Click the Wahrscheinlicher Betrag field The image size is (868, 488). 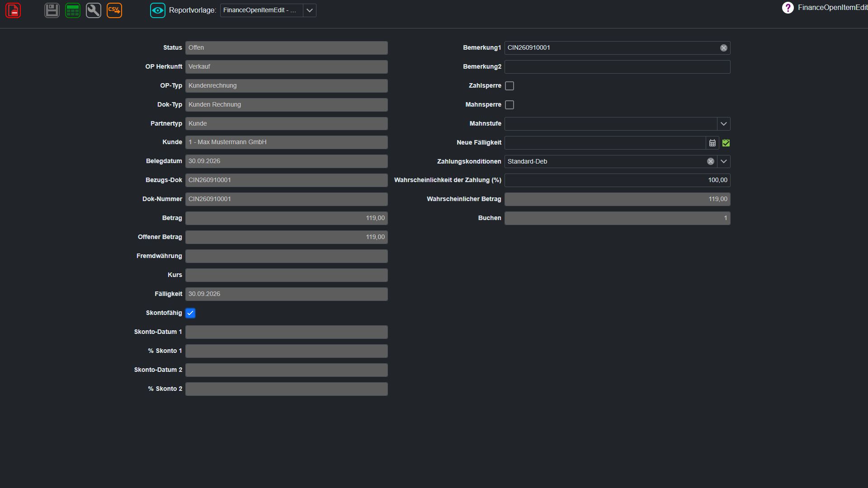pyautogui.click(x=618, y=199)
